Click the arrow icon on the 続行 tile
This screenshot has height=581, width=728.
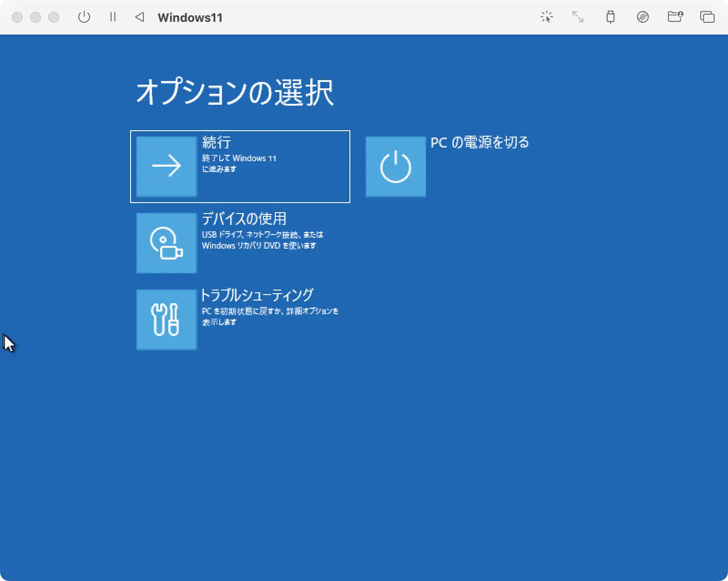[167, 166]
